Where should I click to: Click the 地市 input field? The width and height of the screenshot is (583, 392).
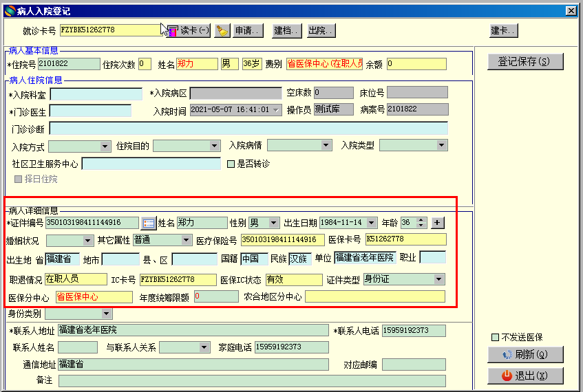click(120, 259)
